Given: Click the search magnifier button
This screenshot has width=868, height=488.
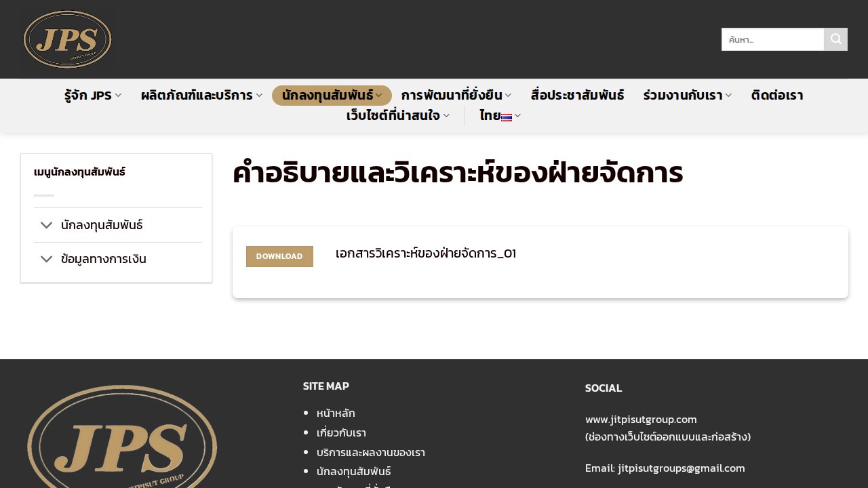Looking at the screenshot, I should [x=835, y=39].
